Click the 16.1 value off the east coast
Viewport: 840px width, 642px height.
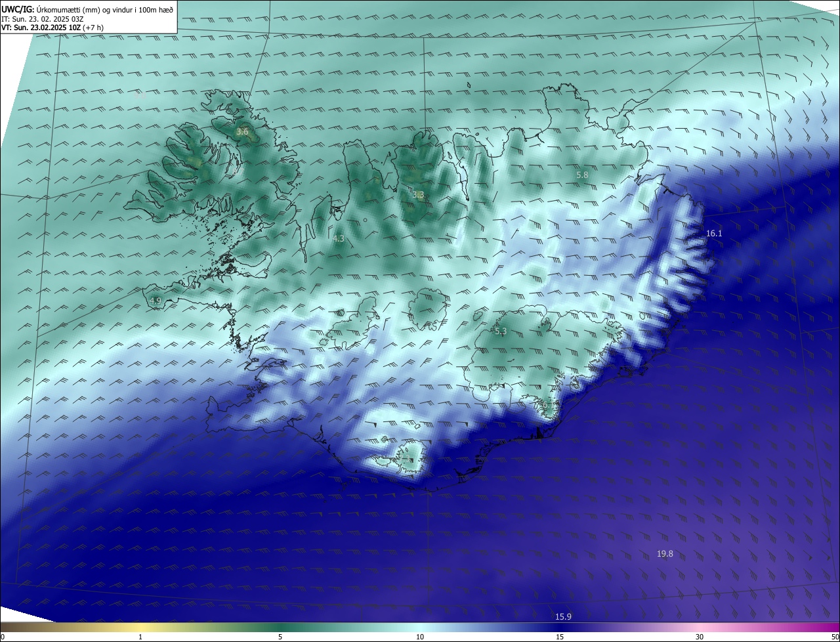click(714, 234)
